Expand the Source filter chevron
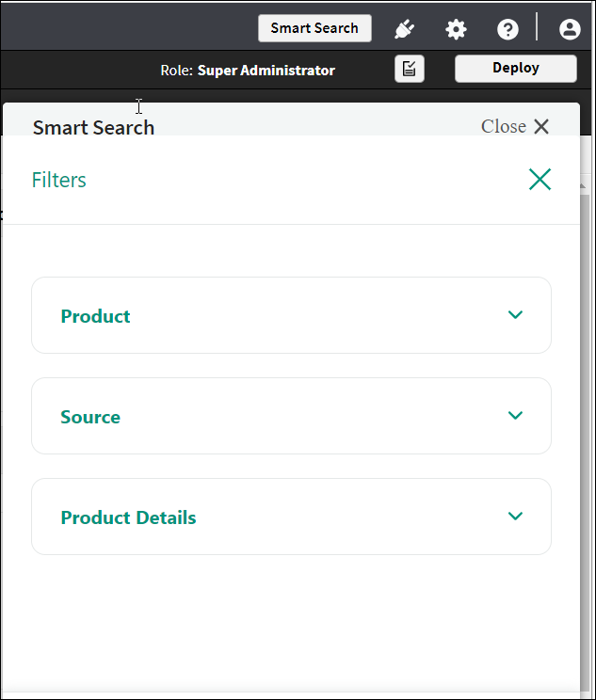Image resolution: width=596 pixels, height=700 pixels. click(x=515, y=416)
